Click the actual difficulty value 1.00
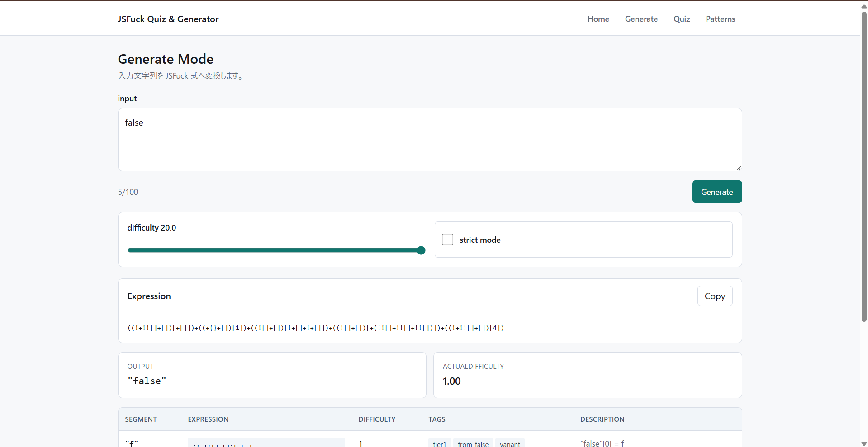Screen dimensions: 868x447 [x=451, y=381]
